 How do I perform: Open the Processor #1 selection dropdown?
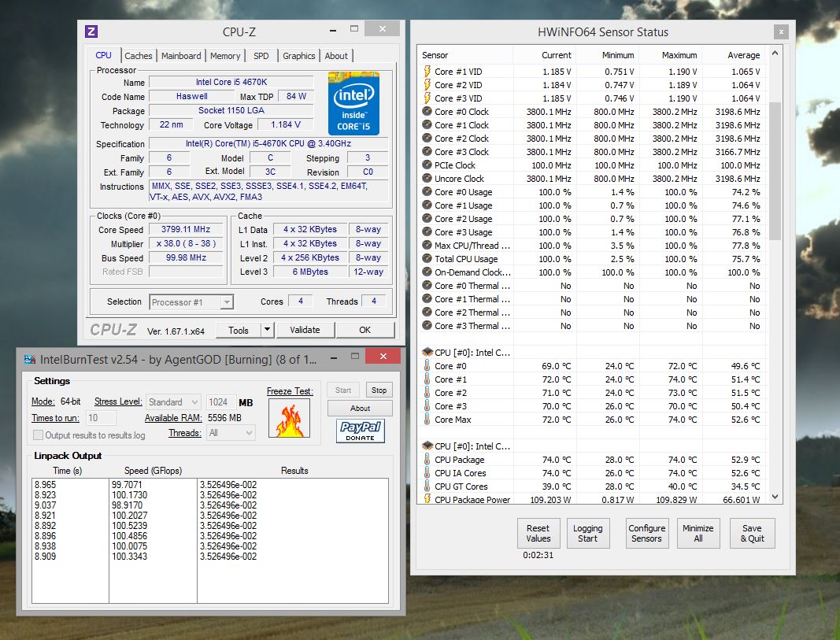coord(191,302)
